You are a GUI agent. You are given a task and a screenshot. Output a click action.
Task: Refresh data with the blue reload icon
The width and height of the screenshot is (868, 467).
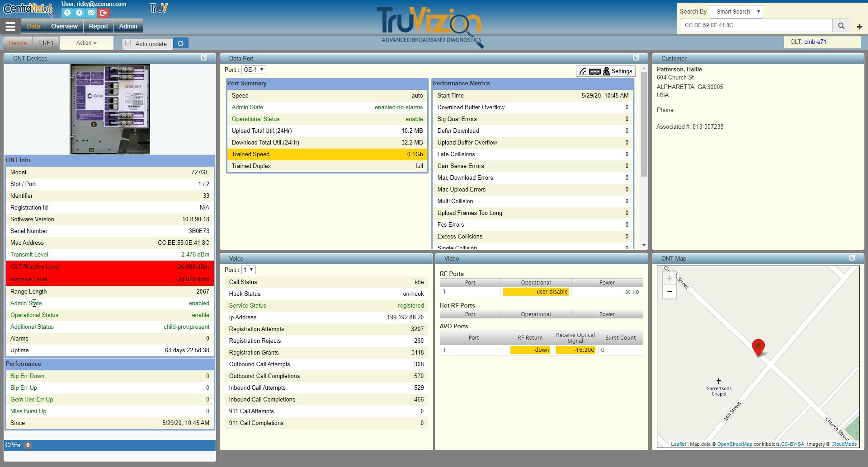(x=181, y=43)
